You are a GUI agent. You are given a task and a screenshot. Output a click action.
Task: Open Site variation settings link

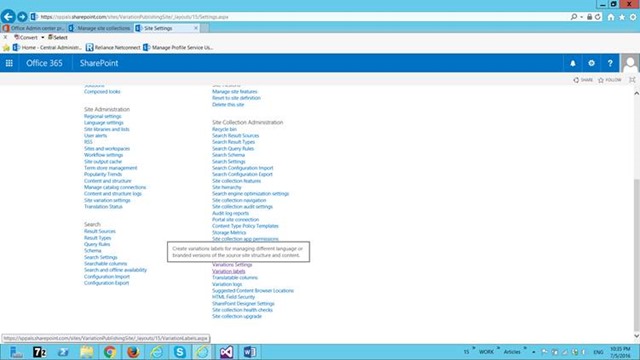107,200
